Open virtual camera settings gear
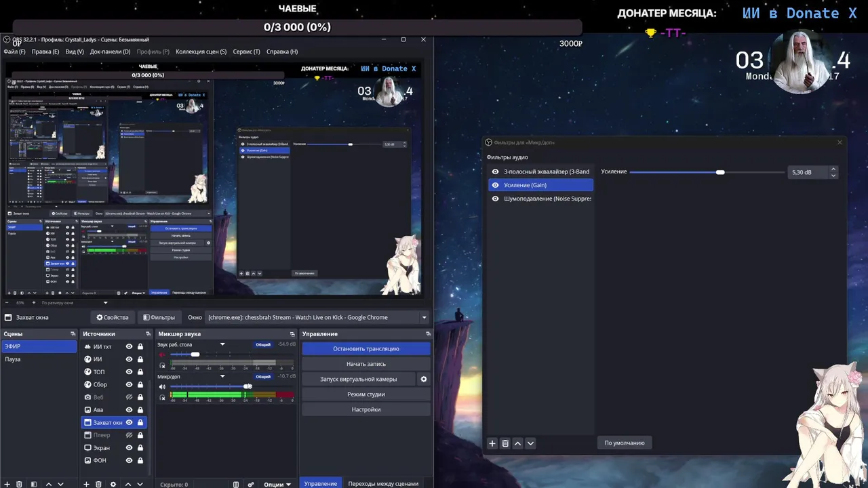The height and width of the screenshot is (488, 868). click(424, 379)
